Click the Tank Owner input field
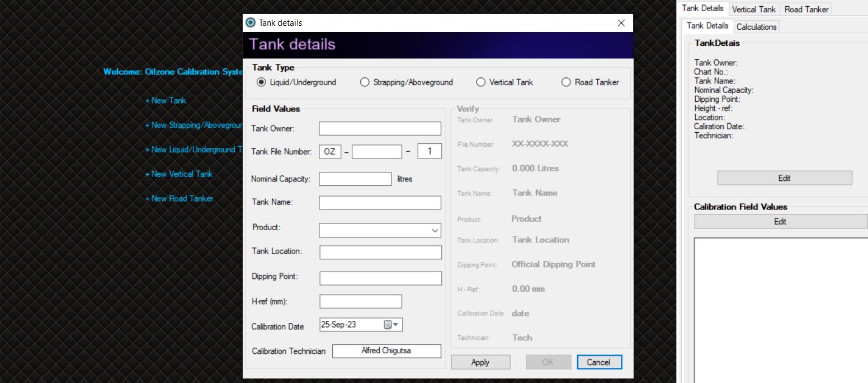This screenshot has width=868, height=383. coord(380,129)
